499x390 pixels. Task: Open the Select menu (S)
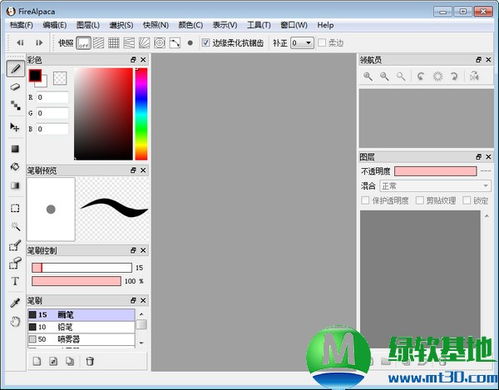pyautogui.click(x=121, y=25)
